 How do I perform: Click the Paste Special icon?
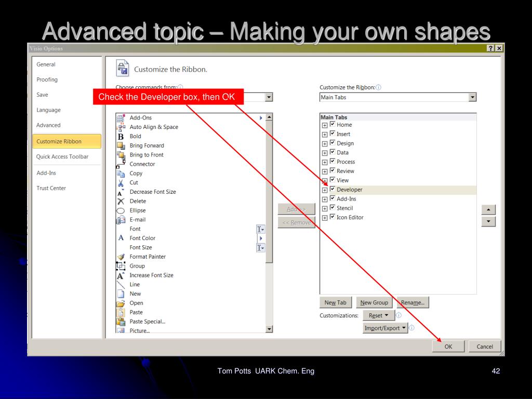121,321
